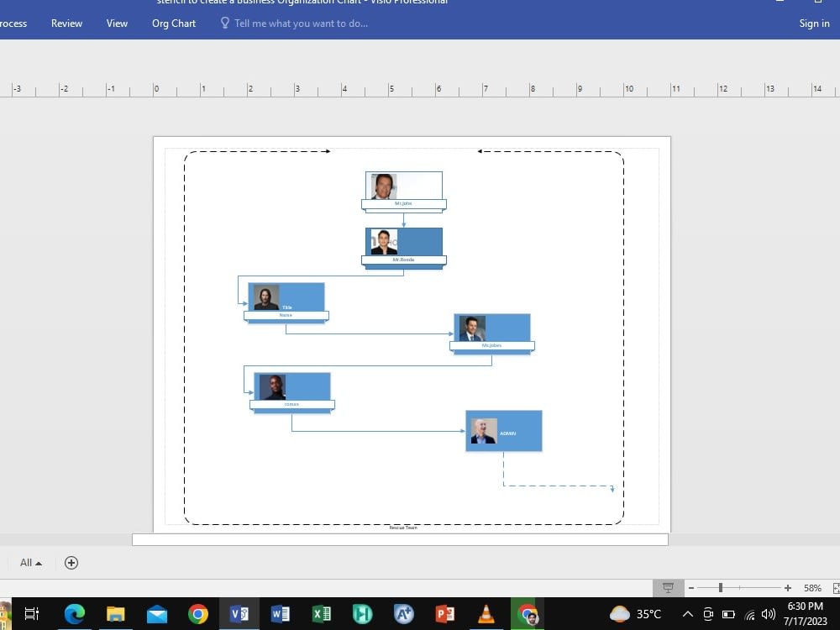Start presentation mode from status bar
This screenshot has width=840, height=630.
click(x=668, y=588)
